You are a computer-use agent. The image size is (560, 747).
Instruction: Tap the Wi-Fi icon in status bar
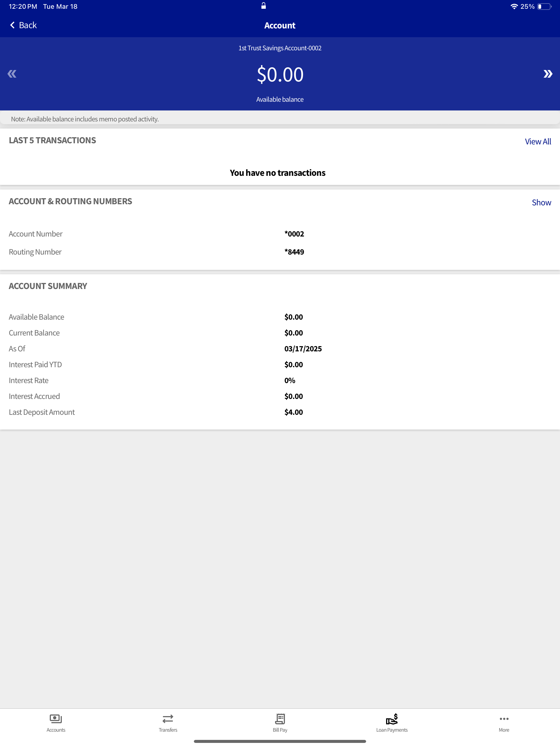514,6
